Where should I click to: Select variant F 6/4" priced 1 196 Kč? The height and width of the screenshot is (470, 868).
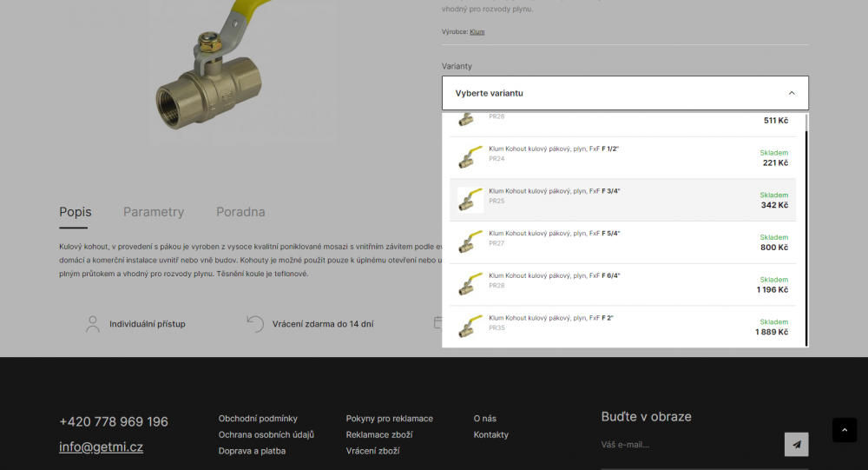tap(622, 284)
